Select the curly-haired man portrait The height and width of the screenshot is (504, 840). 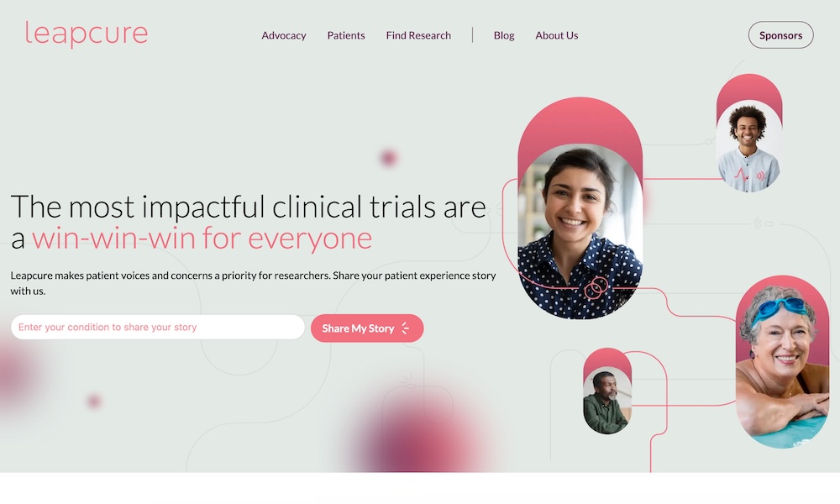(x=749, y=145)
